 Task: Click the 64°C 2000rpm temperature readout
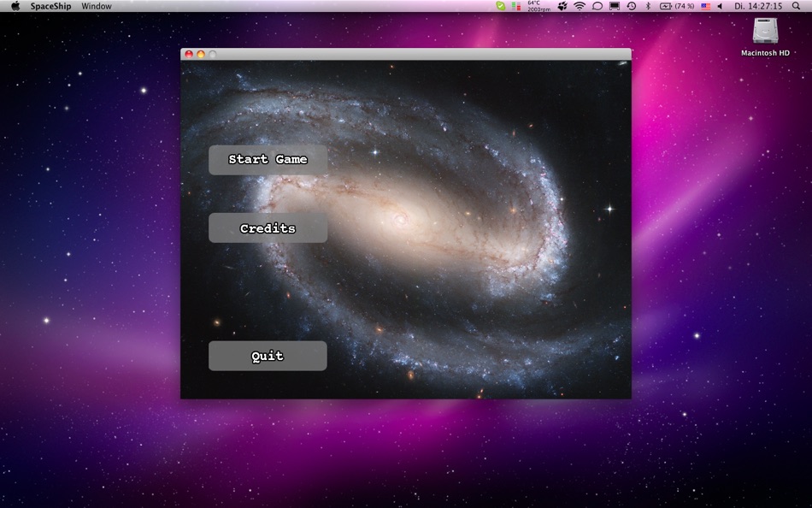point(538,6)
